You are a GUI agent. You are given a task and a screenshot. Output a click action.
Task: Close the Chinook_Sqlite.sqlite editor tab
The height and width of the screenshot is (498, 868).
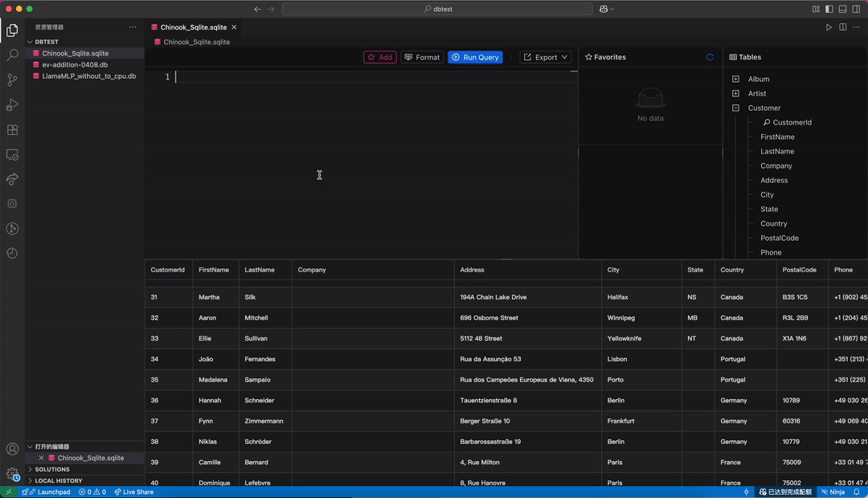click(234, 27)
